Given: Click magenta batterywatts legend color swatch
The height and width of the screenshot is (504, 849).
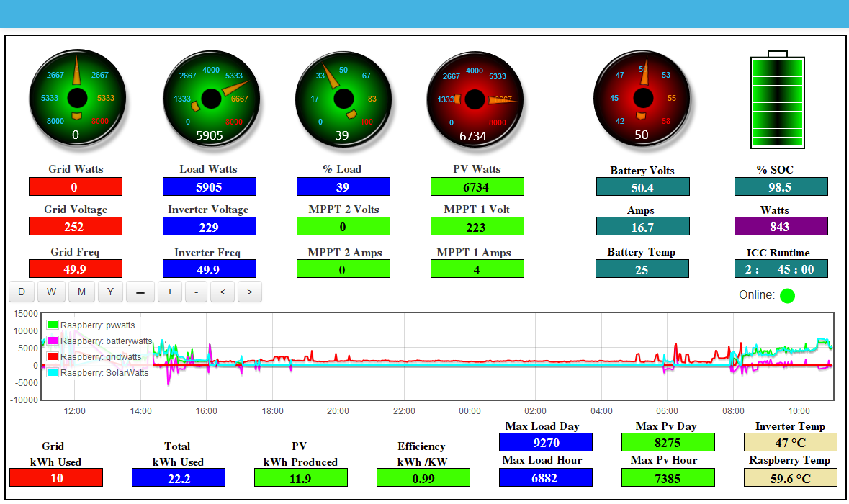Looking at the screenshot, I should [53, 341].
